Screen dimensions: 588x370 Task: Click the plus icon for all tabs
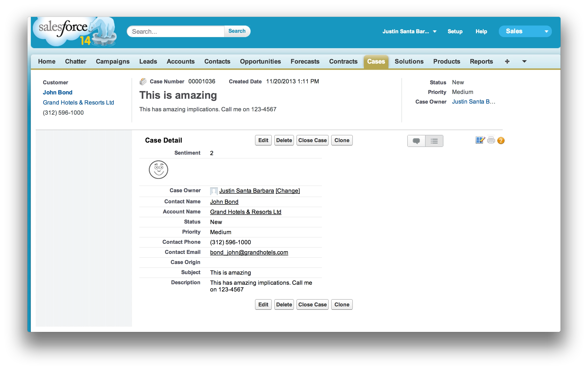[x=507, y=61]
